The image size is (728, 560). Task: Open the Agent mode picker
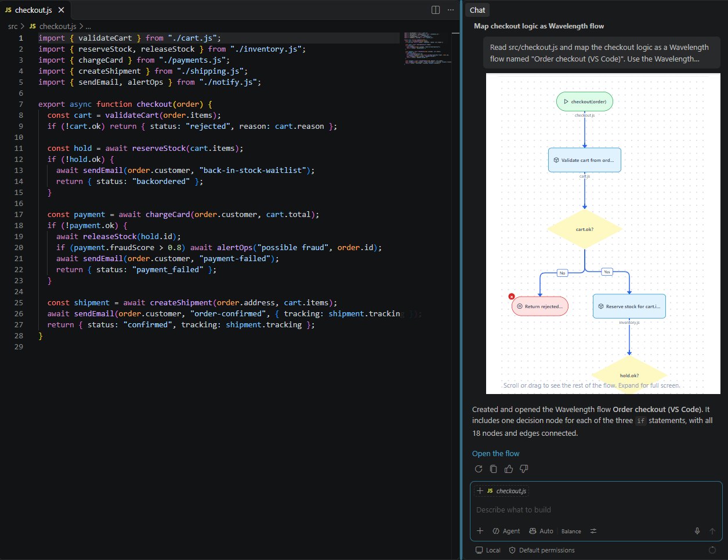[x=506, y=531]
